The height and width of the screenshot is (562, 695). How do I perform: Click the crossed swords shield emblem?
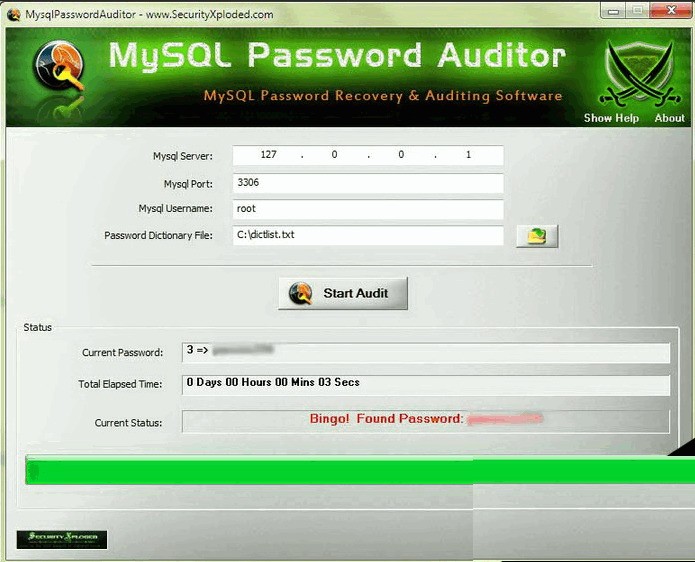click(639, 74)
